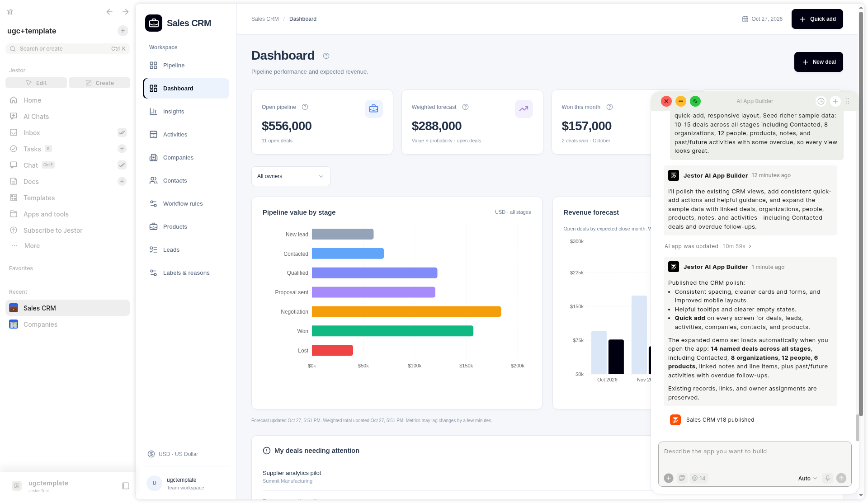
Task: Click the send arrow in AI chat box
Action: [x=841, y=478]
